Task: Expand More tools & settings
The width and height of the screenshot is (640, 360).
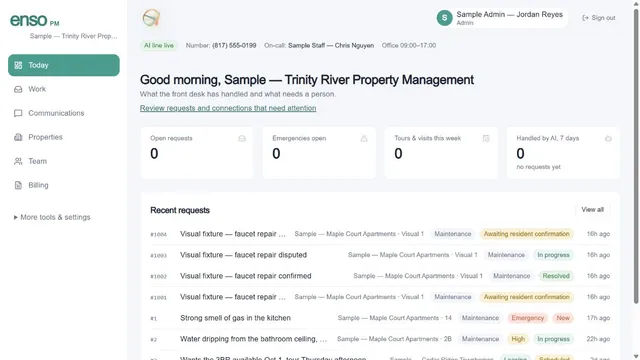Action: [52, 217]
